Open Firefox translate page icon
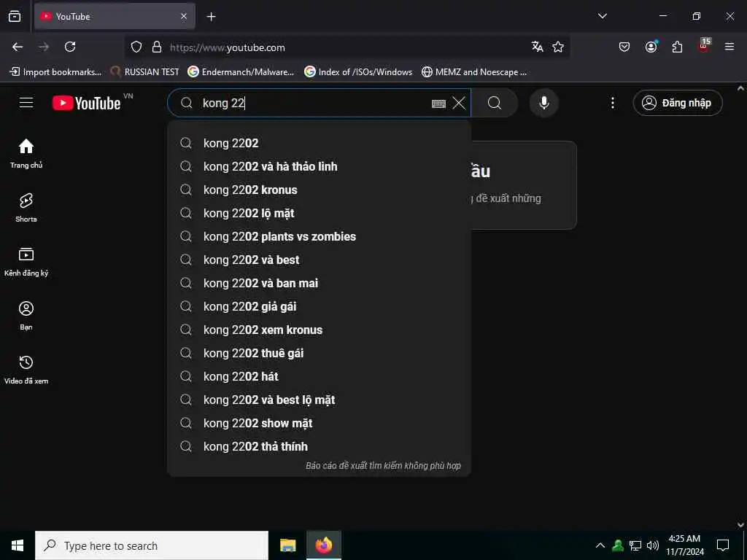 pyautogui.click(x=538, y=47)
